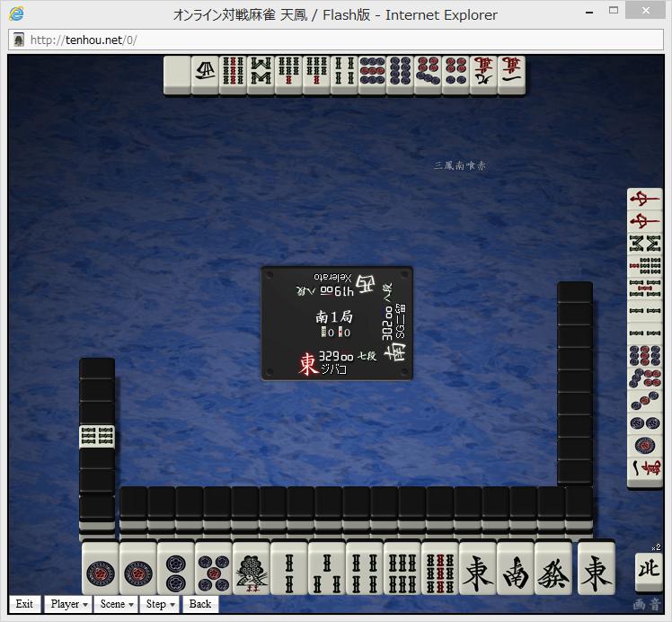Click the page favicon in address bar
The image size is (672, 622).
pyautogui.click(x=19, y=40)
